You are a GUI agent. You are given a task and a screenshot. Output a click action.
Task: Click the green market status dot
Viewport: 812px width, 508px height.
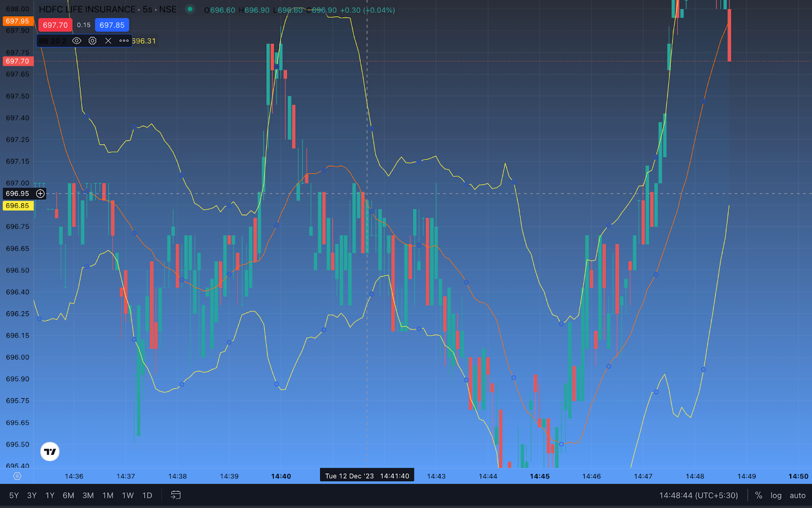pos(190,9)
